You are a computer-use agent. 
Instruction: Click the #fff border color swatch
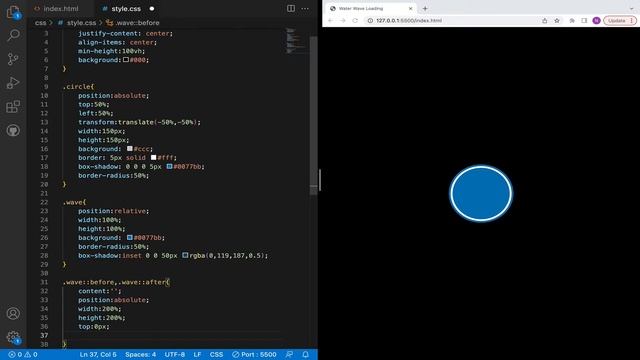[x=153, y=158]
